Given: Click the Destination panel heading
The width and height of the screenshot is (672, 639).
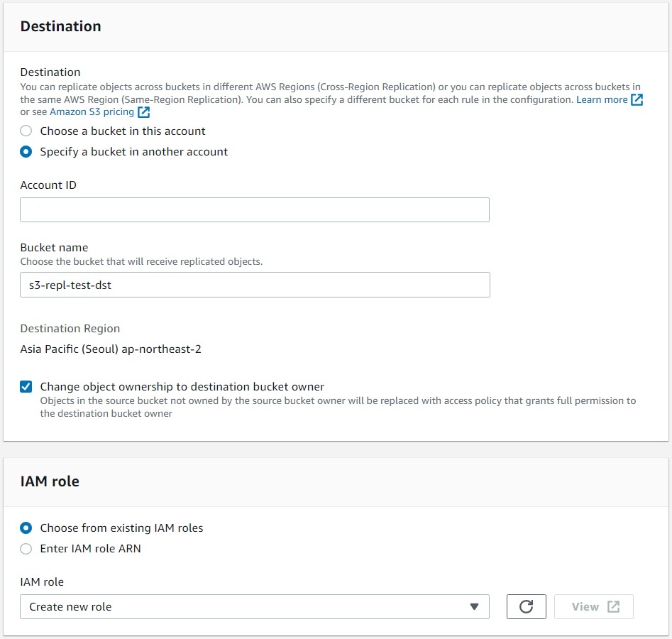Looking at the screenshot, I should tap(61, 26).
